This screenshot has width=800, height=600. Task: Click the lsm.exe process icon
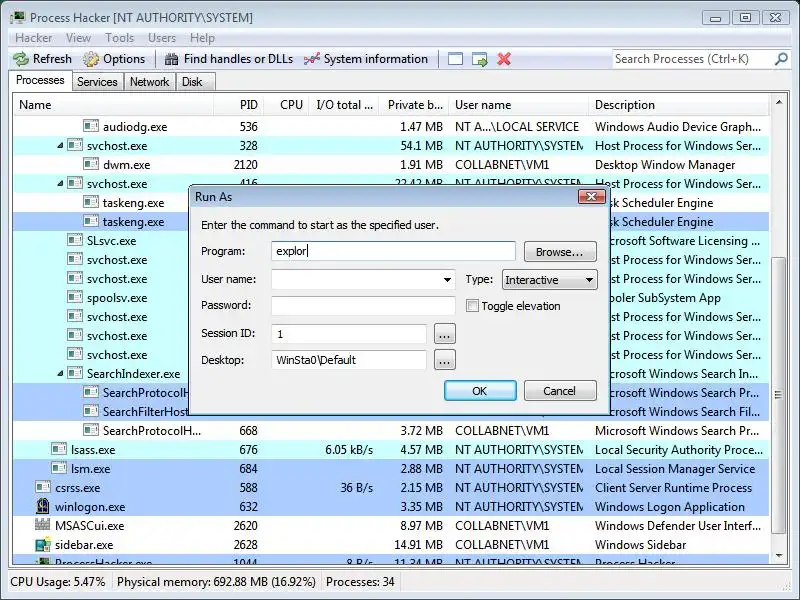59,468
